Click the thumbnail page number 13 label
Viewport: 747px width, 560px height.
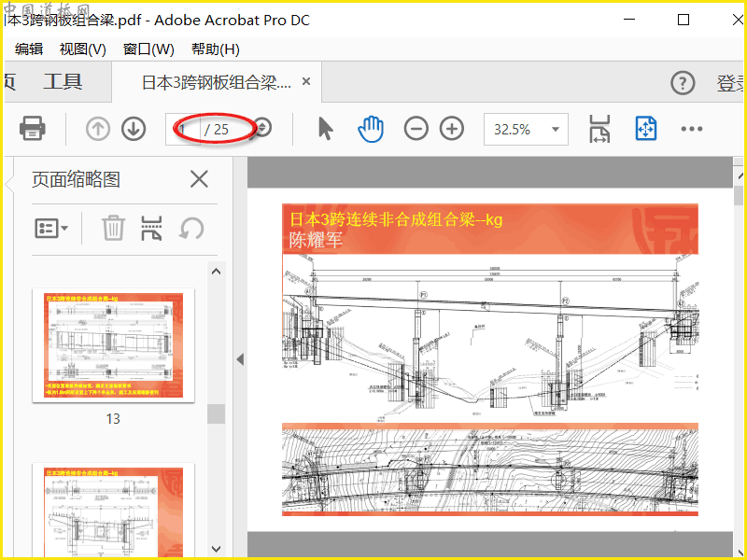point(113,418)
